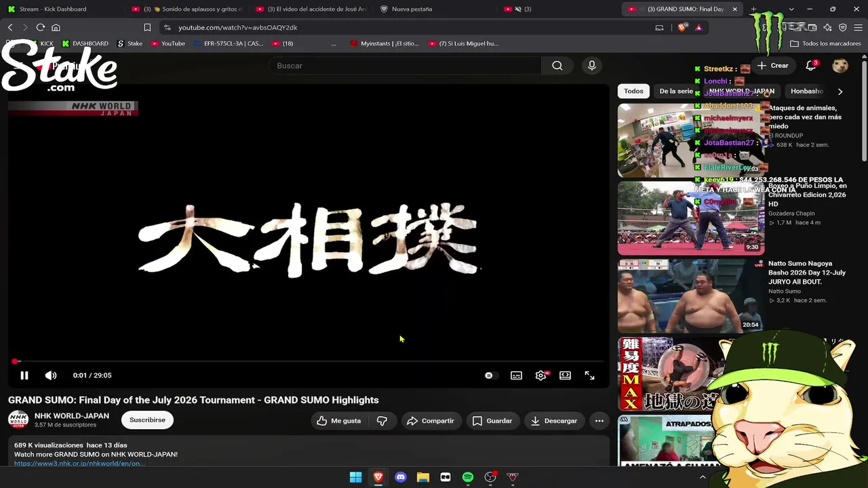
Task: Open the YouTube bookmark
Action: [167, 43]
